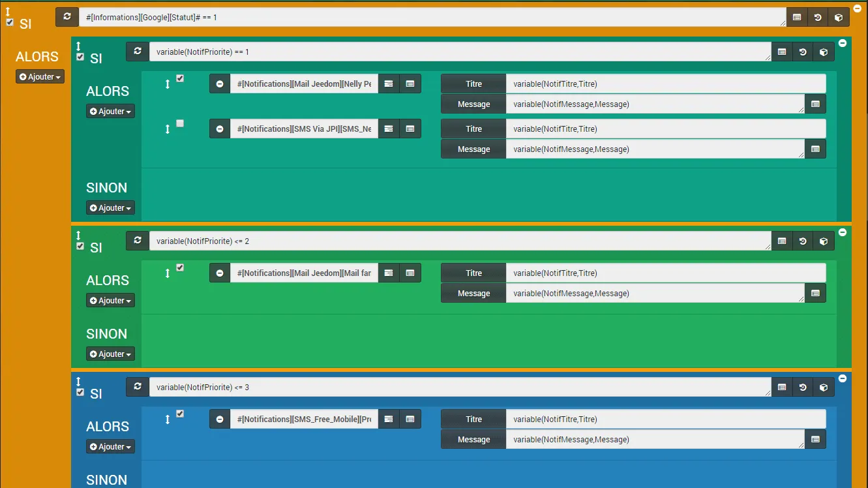Open equipment cube picker for NotifPriorite == 1
This screenshot has height=488, width=868.
point(824,52)
